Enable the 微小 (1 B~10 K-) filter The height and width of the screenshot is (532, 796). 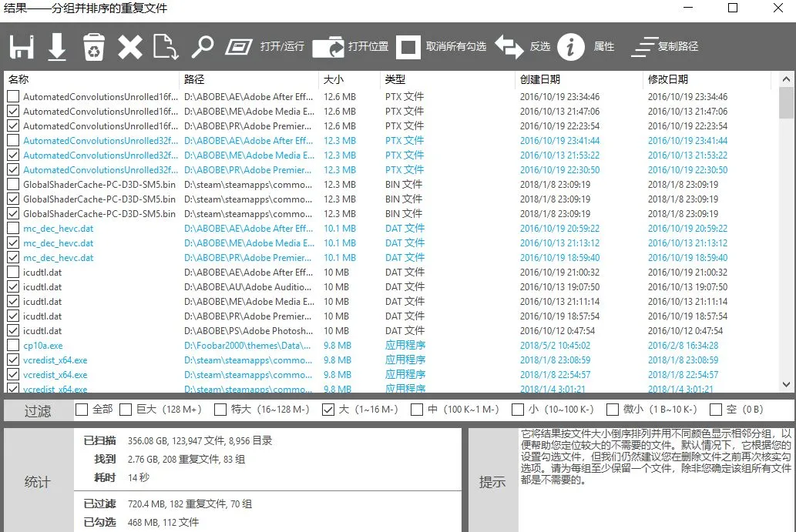pos(613,410)
